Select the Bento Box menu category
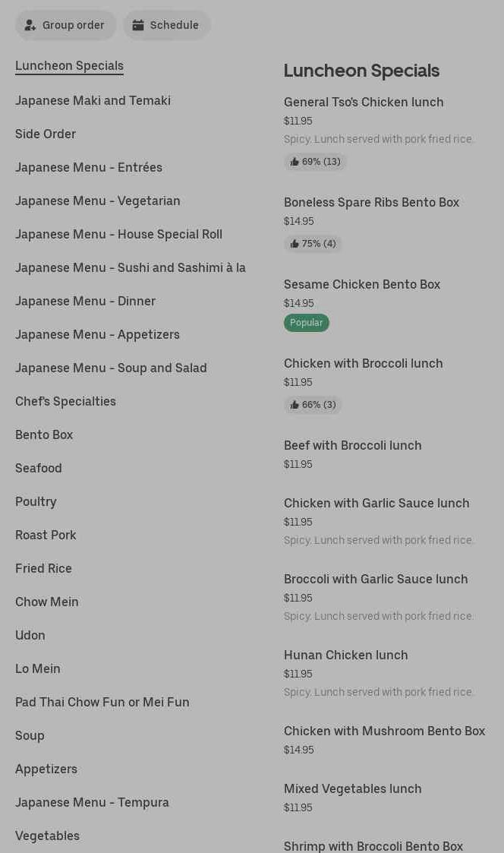Viewport: 504px width, 853px height. coord(44,434)
